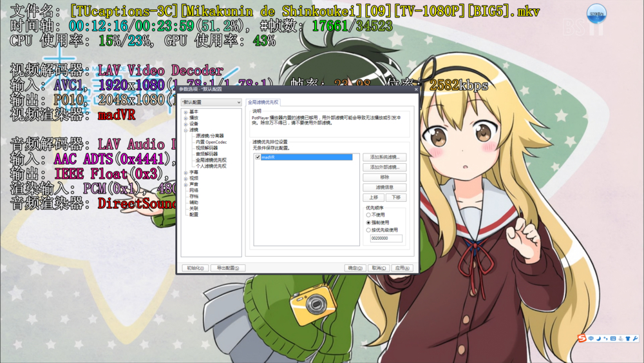Open 内置 OpenCodec settings page
644x363 pixels.
click(x=211, y=142)
